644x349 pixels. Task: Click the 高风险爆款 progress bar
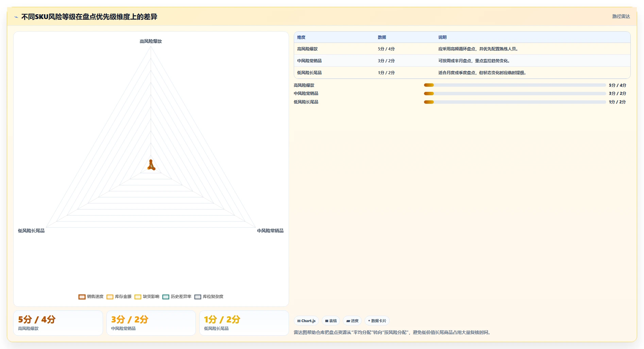(x=515, y=85)
